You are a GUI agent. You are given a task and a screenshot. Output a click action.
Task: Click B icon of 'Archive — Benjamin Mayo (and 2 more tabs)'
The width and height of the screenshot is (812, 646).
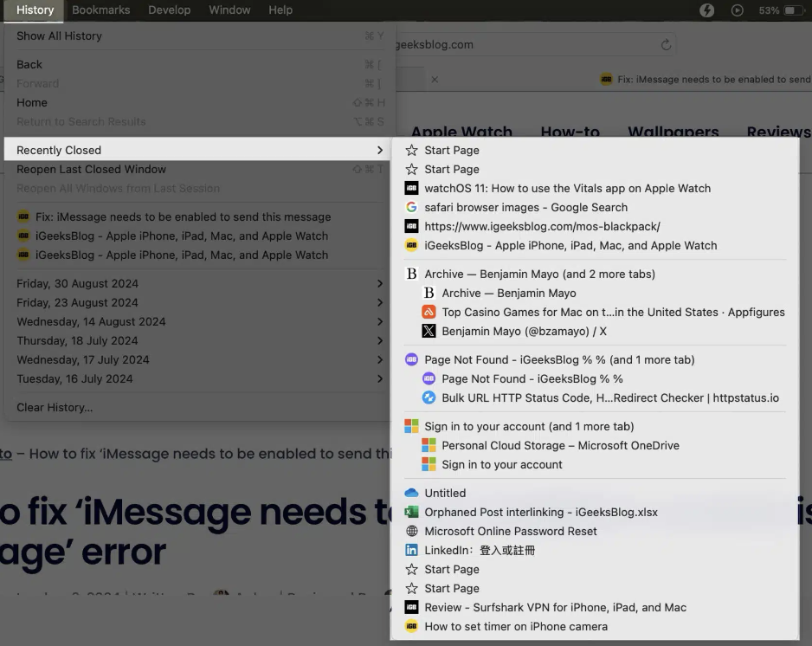(411, 274)
